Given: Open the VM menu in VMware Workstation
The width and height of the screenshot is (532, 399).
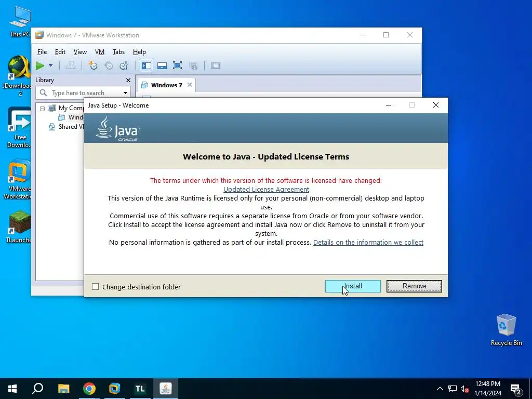Looking at the screenshot, I should click(99, 52).
